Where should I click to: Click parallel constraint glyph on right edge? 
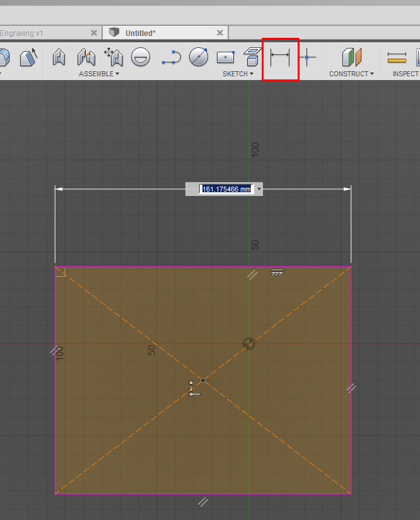point(351,388)
